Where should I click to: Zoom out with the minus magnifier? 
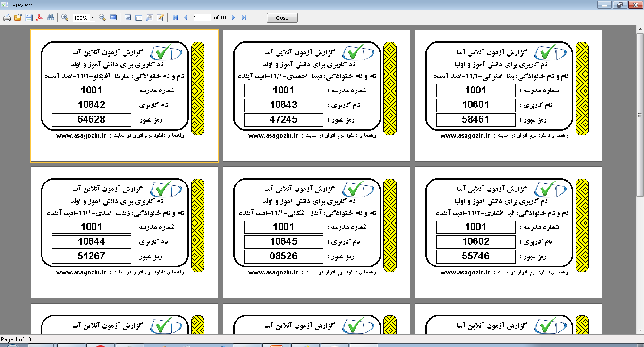pos(102,17)
